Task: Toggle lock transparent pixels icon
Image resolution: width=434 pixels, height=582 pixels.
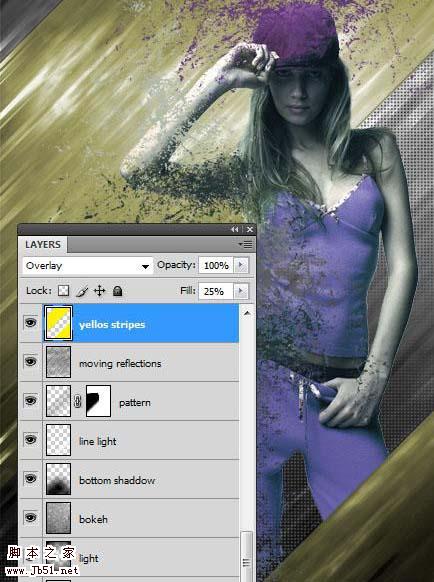Action: [63, 291]
